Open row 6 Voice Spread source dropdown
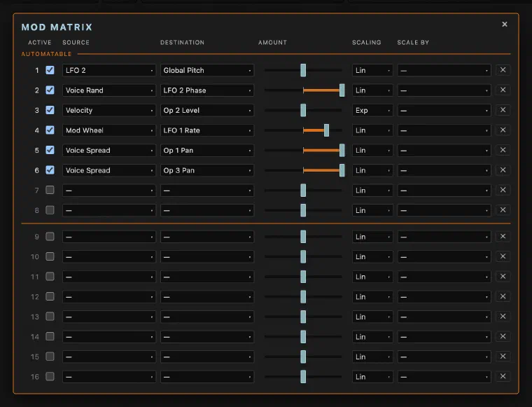532x407 pixels. [x=109, y=170]
